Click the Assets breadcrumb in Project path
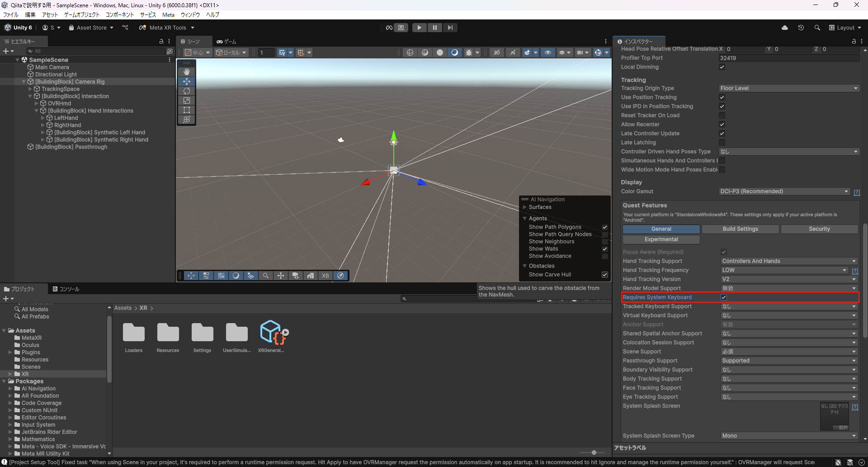This screenshot has width=868, height=467. coord(123,308)
